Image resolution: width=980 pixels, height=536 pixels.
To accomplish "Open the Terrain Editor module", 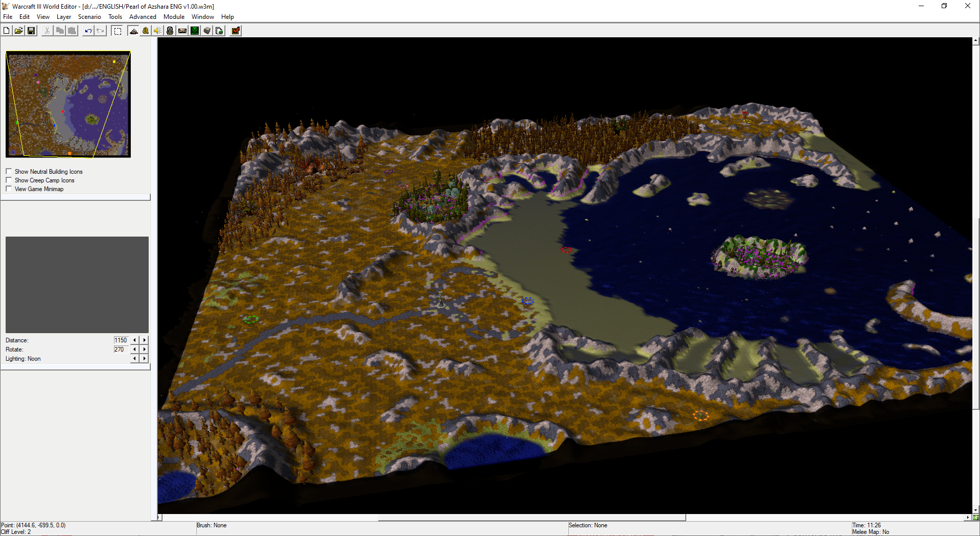I will [133, 31].
